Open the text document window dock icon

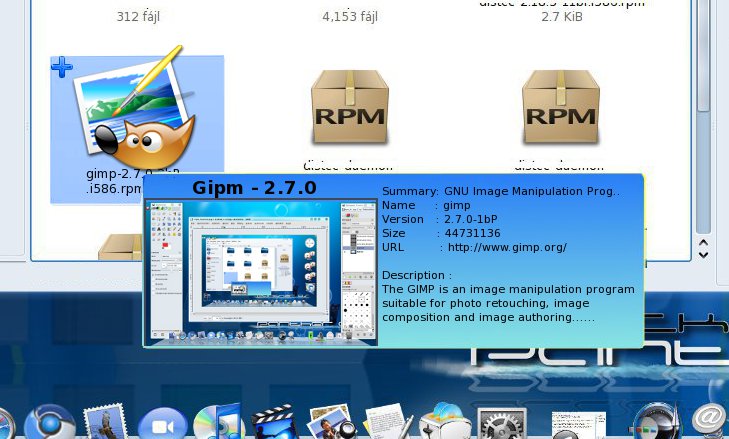(578, 425)
